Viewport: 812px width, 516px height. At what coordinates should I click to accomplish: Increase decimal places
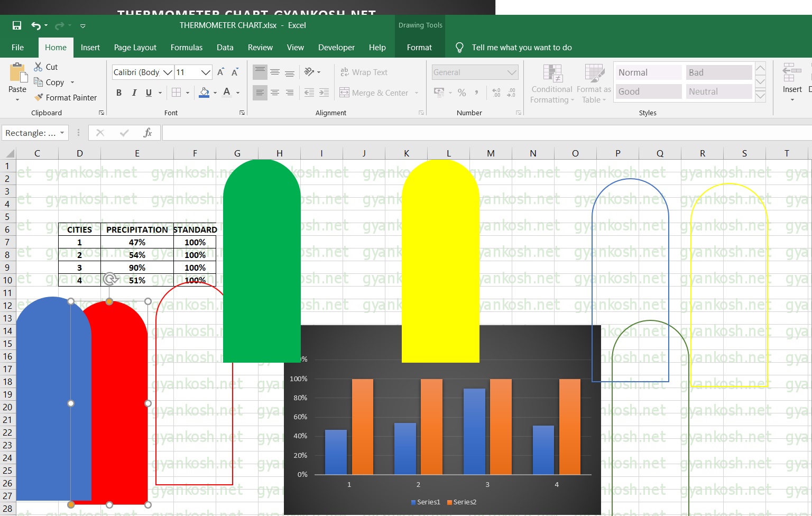(x=496, y=93)
